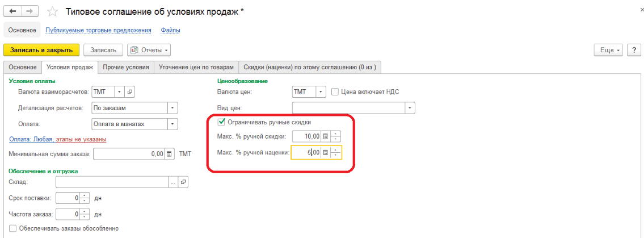The width and height of the screenshot is (644, 238).
Task: Open calculator in minimum order amount field
Action: pos(169,153)
